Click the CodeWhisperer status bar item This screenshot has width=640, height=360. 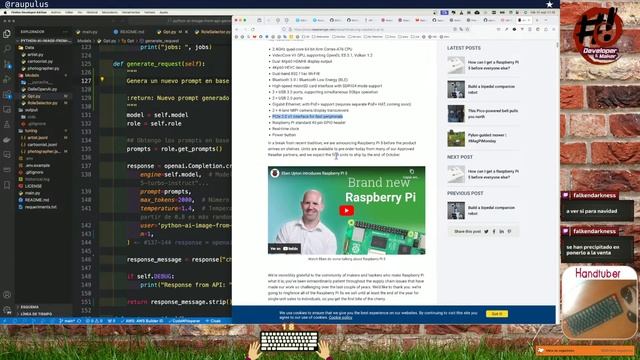[x=183, y=321]
